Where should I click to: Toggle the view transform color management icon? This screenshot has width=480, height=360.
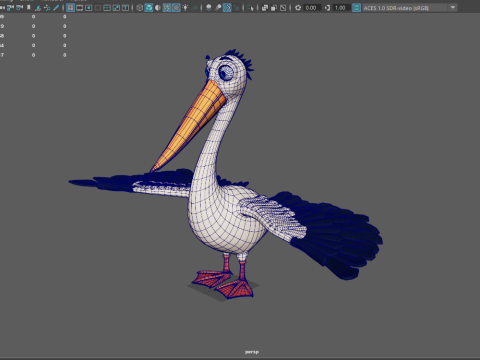pos(356,8)
